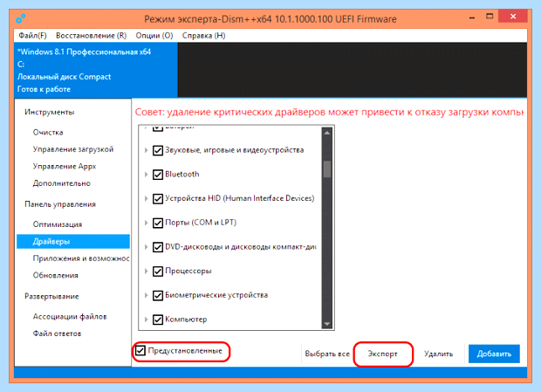Open Управление загрузкой in the sidebar

click(x=73, y=149)
